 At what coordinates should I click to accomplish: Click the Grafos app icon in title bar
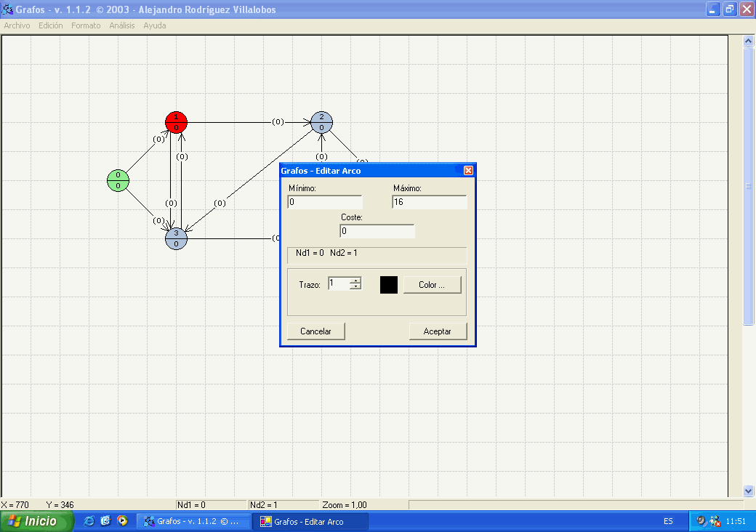pyautogui.click(x=6, y=9)
